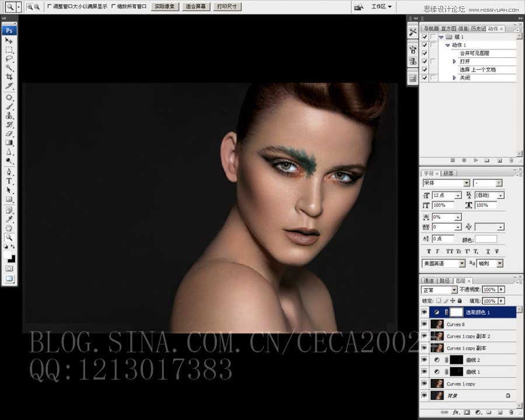525x420 pixels.
Task: Hide the 曲线 2 layer
Action: (x=424, y=360)
